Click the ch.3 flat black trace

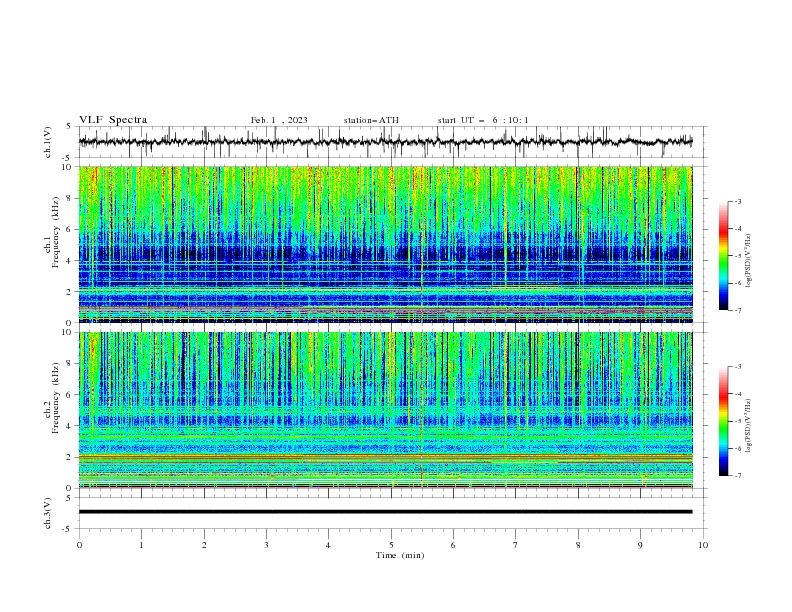pyautogui.click(x=385, y=512)
